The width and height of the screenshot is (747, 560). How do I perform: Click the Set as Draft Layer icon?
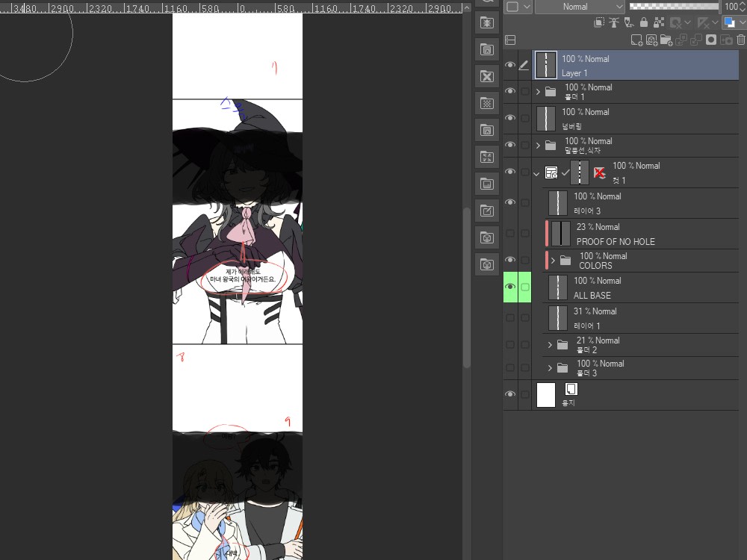(629, 22)
